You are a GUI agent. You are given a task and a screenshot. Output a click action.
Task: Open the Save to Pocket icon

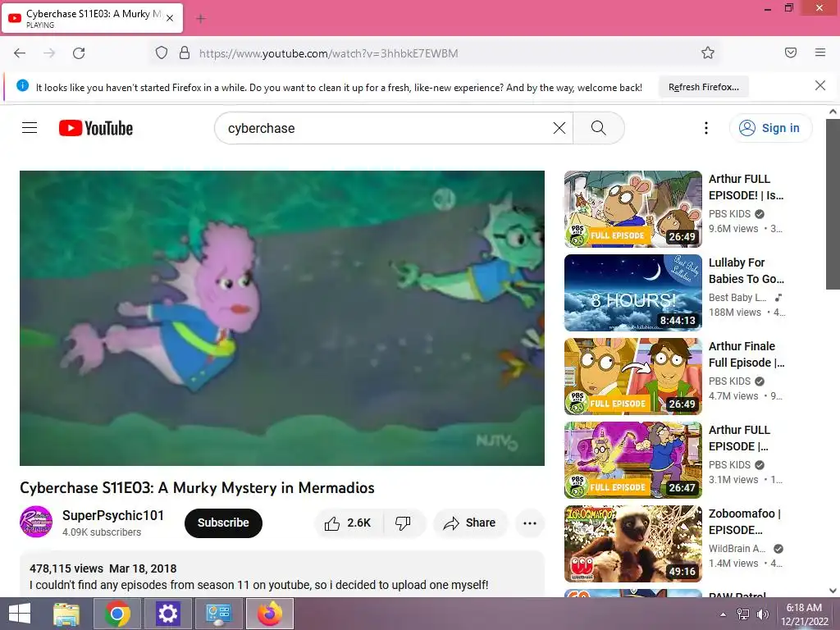[x=791, y=52]
